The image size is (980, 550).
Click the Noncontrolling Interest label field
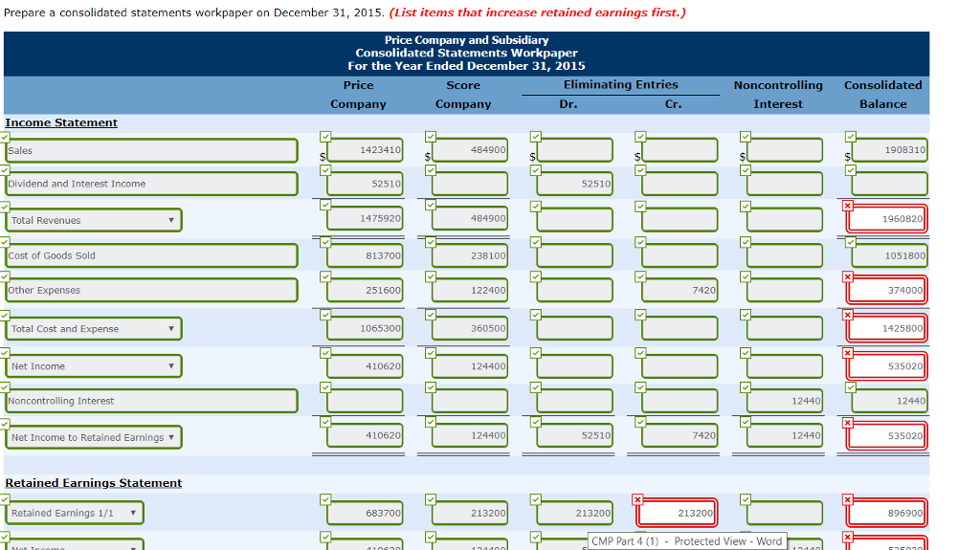click(151, 401)
